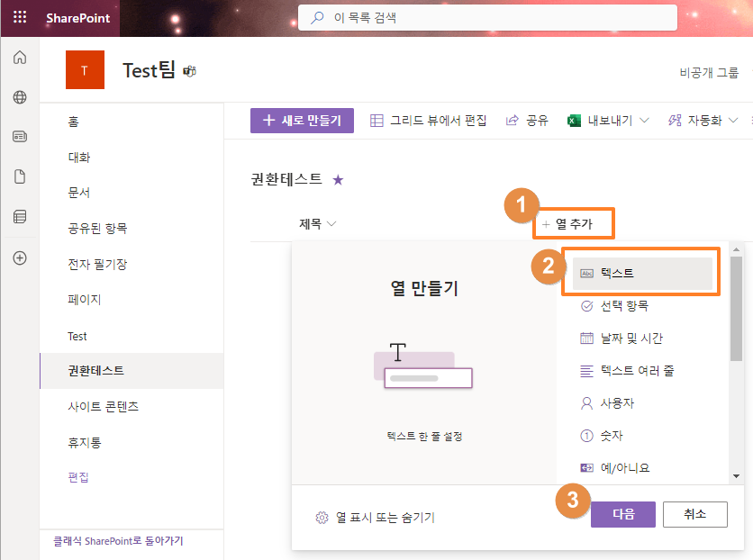Screen dimensions: 753x560
Task: Open 휴지통 in site navigation
Action: [x=85, y=442]
